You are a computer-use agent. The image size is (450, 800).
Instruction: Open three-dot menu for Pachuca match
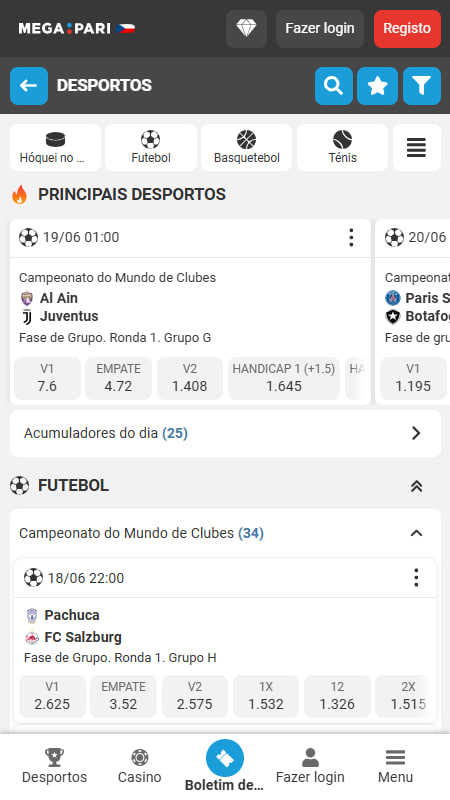pos(416,578)
